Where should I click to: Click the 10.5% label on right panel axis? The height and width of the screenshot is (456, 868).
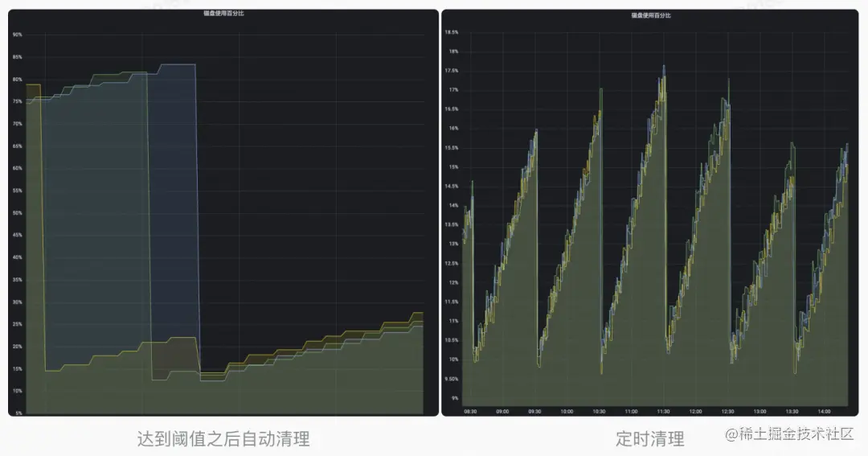451,340
